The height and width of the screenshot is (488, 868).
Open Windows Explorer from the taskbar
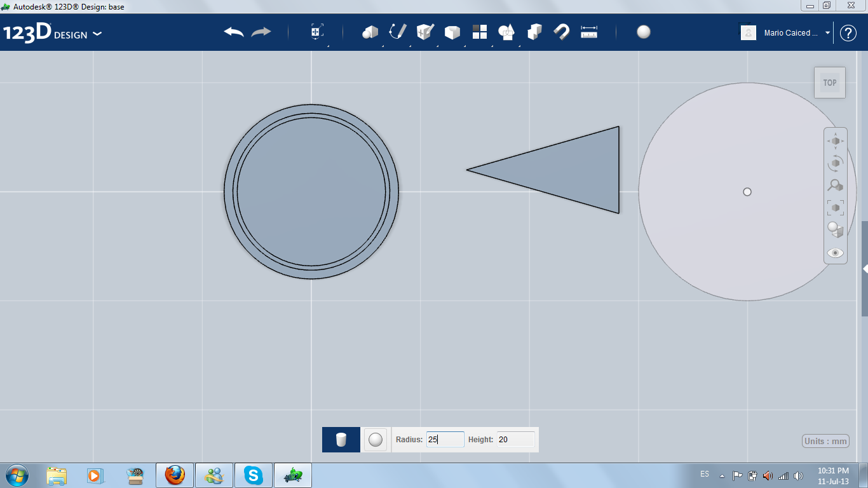pyautogui.click(x=57, y=475)
